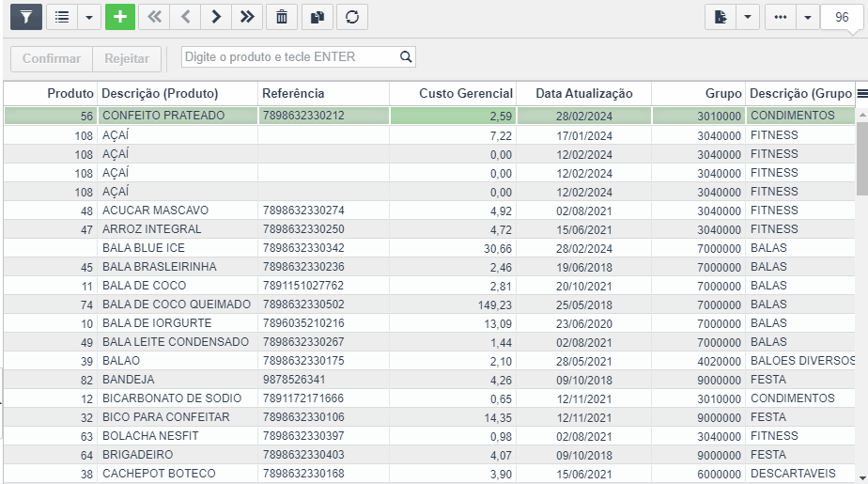The image size is (868, 484).
Task: Click cost value 30,66 cell
Action: tap(454, 248)
